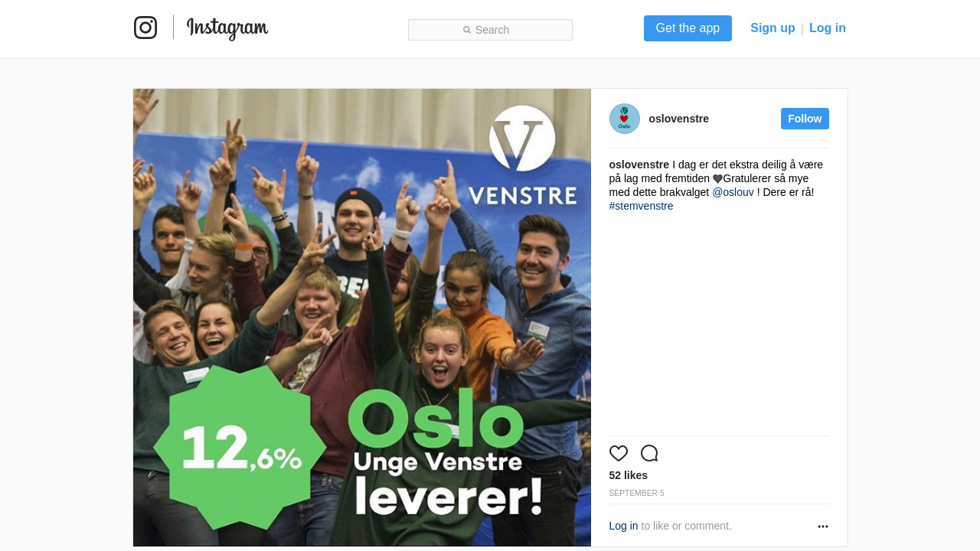Open the three-dot more options menu
The height and width of the screenshot is (551, 980).
(x=823, y=527)
